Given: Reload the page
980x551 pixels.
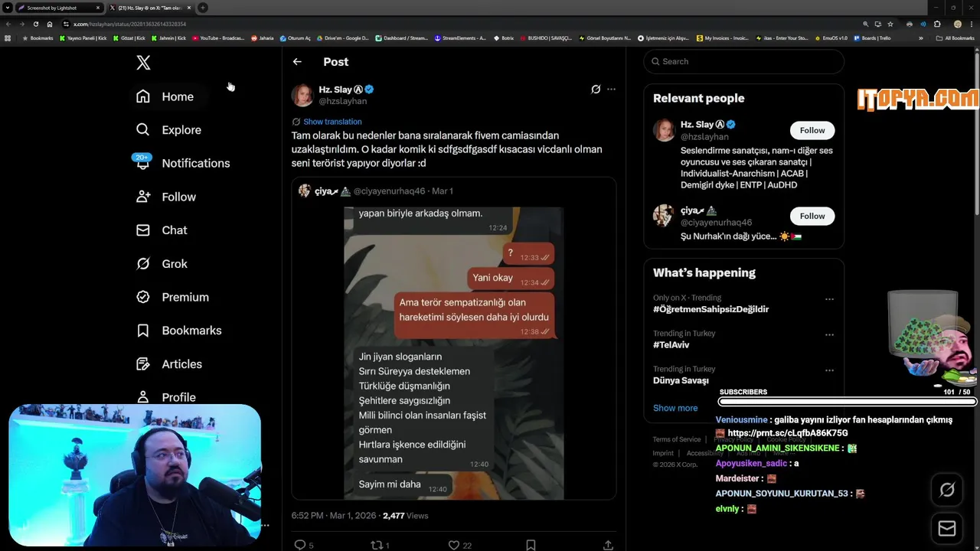Looking at the screenshot, I should pyautogui.click(x=35, y=24).
